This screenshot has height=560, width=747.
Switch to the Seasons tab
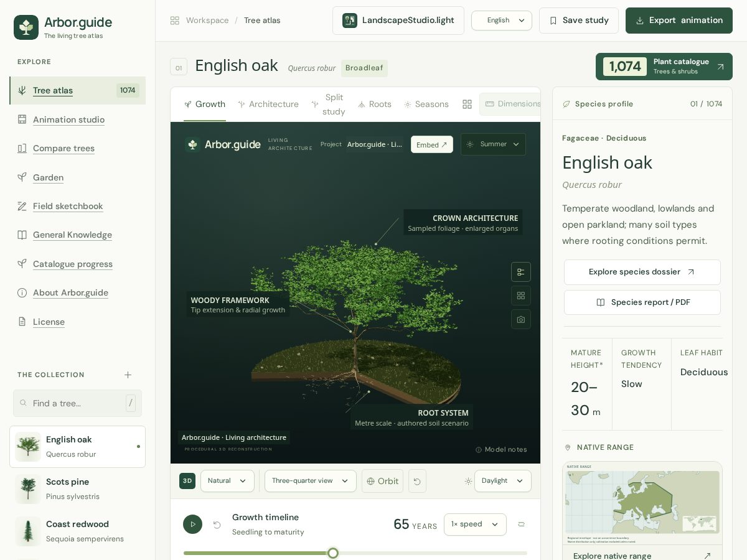coord(426,104)
